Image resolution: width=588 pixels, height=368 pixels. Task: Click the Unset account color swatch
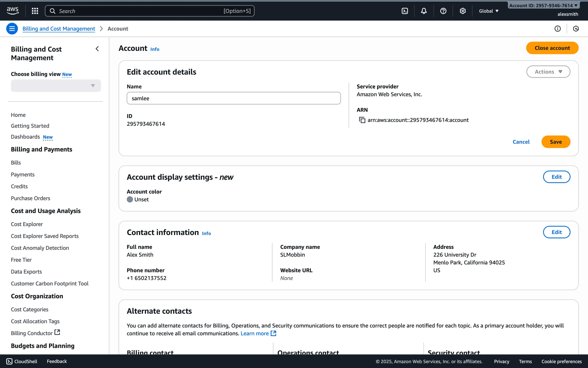point(130,199)
